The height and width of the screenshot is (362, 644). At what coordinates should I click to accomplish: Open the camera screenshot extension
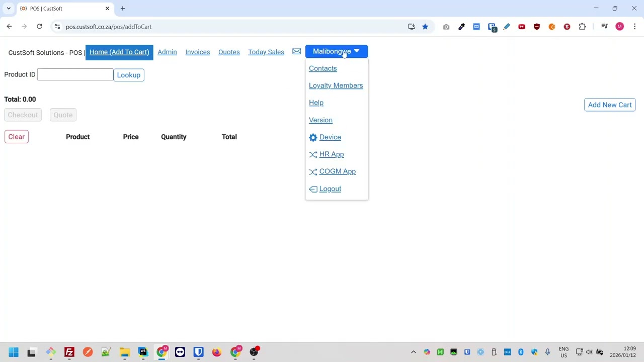pos(446,27)
